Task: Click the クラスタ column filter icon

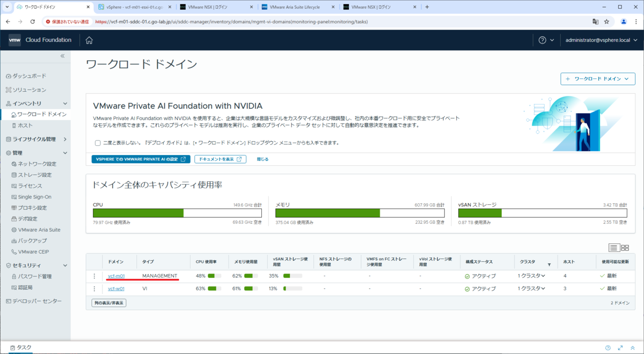Action: point(549,264)
